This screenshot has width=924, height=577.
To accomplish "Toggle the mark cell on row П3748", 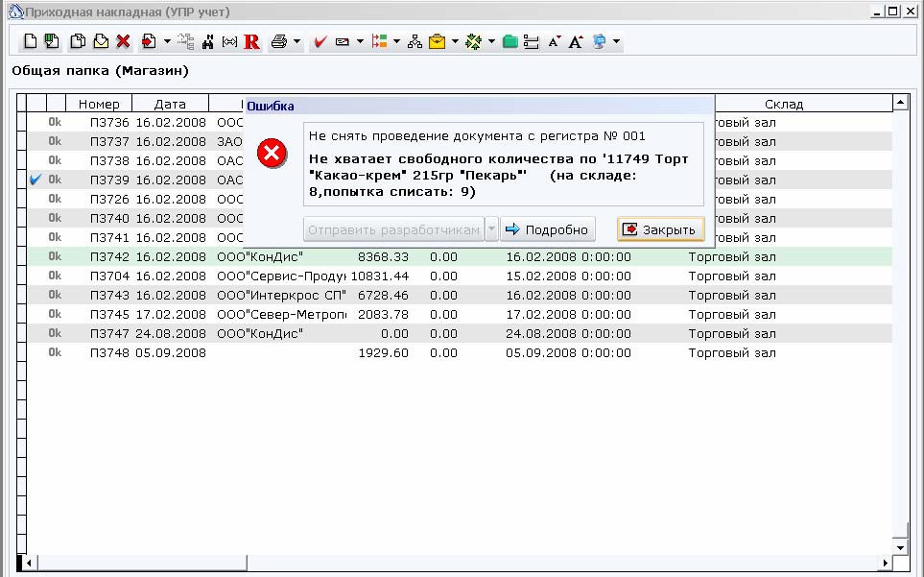I will (x=36, y=352).
